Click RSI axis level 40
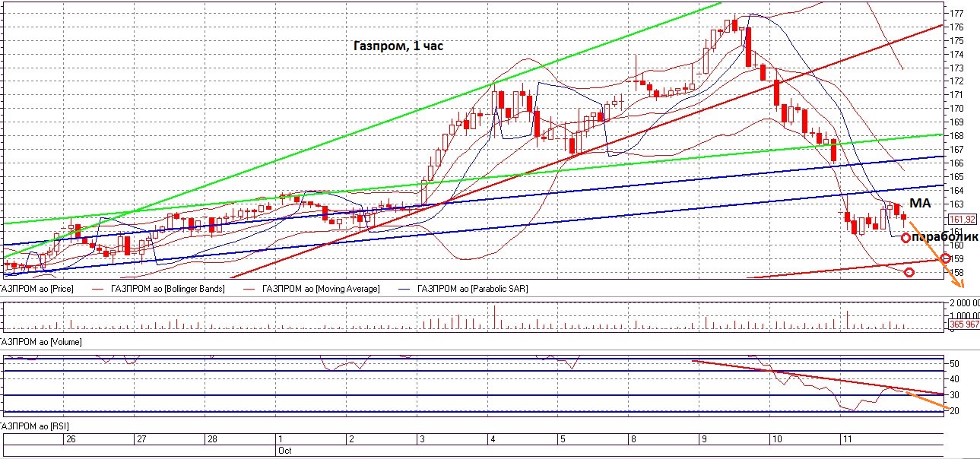980x459 pixels. click(x=955, y=380)
